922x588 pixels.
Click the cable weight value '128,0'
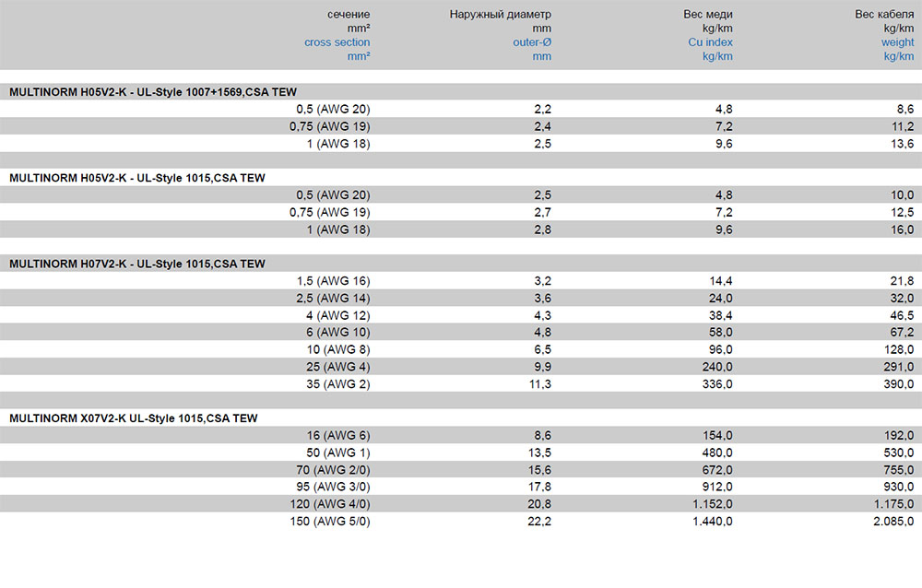click(x=900, y=349)
